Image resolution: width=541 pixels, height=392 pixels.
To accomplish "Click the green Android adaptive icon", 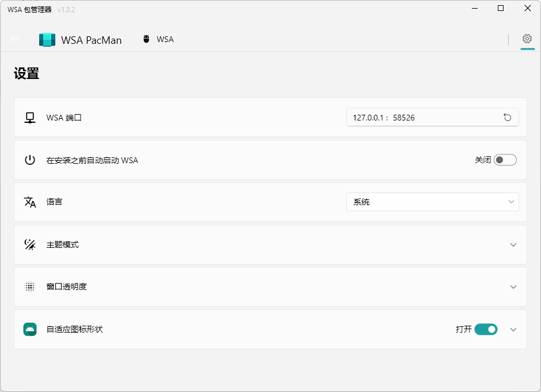I will (30, 329).
